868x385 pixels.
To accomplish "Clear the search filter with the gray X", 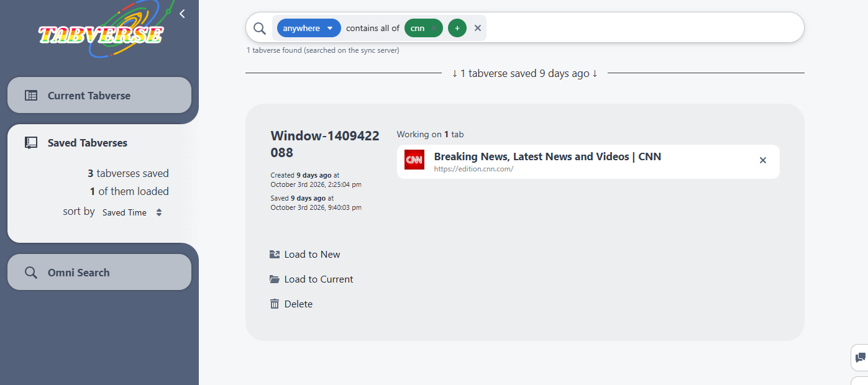I will point(478,28).
